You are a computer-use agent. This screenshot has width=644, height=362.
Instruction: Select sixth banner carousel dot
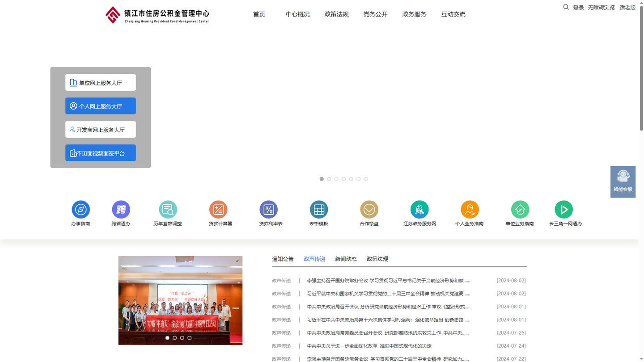pyautogui.click(x=358, y=179)
